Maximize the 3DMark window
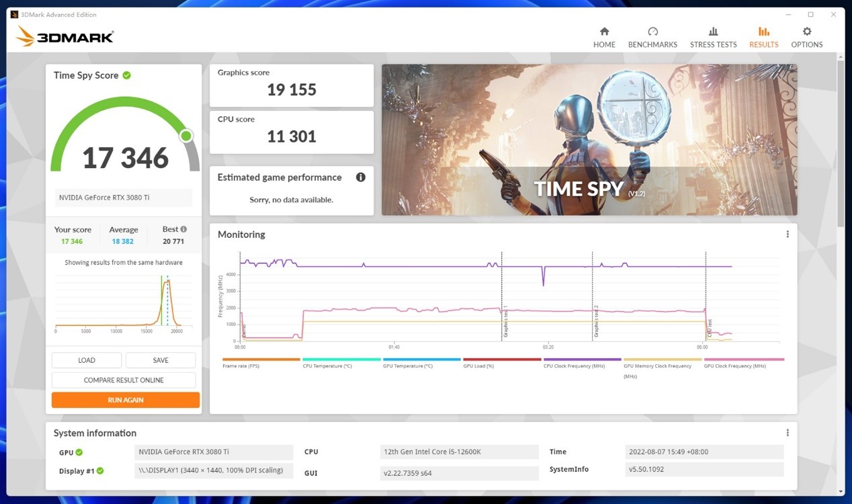The image size is (852, 504). pyautogui.click(x=810, y=15)
